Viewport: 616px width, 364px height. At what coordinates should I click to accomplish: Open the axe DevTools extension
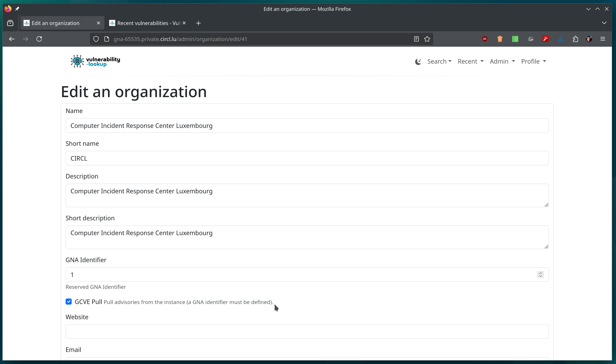point(561,39)
